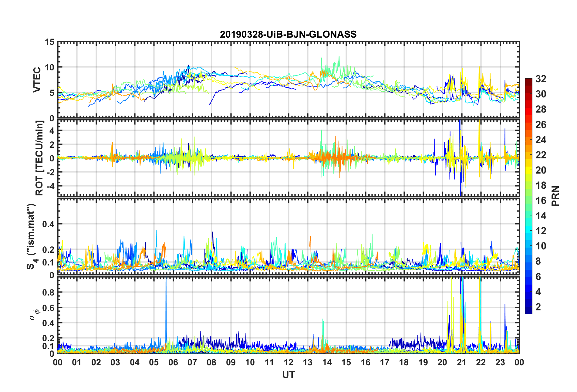Click the x-axis tick label 21
Screen dimensions: 577x392
click(x=461, y=362)
